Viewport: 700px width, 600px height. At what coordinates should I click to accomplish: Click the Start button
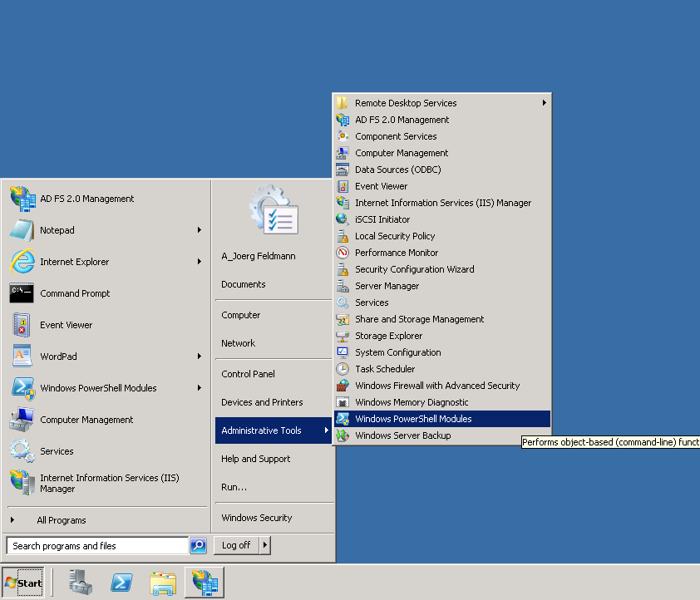pos(23,583)
